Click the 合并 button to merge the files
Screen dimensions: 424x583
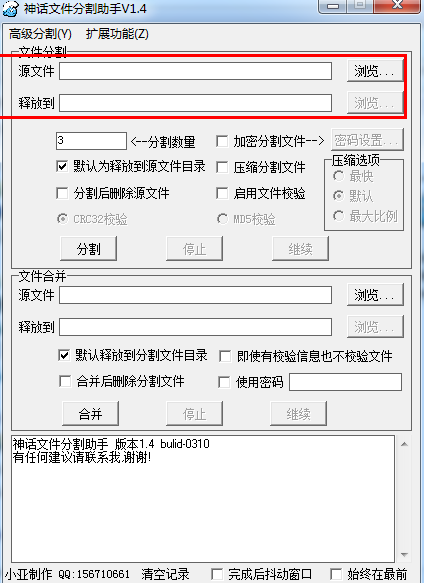pos(90,413)
